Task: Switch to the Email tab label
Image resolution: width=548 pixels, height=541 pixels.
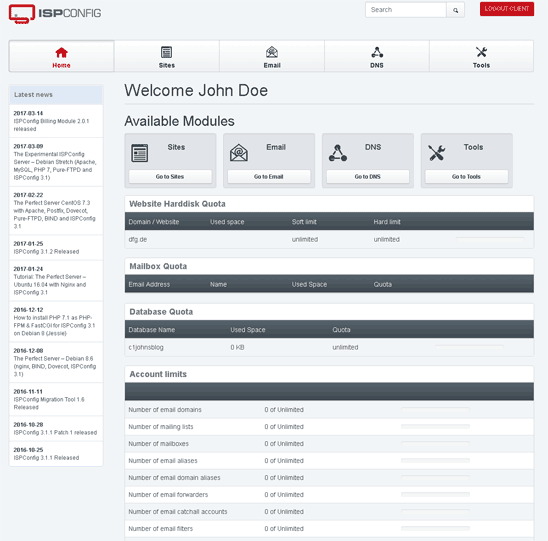Action: 272,65
